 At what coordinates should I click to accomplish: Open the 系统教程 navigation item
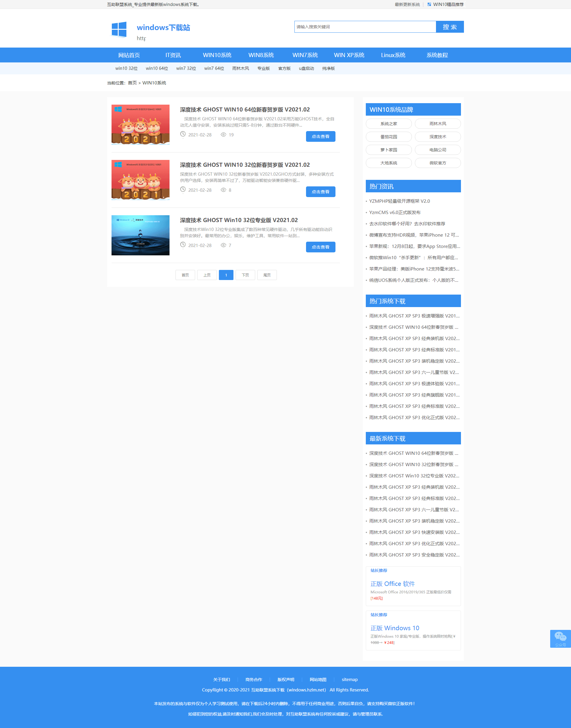pyautogui.click(x=437, y=55)
